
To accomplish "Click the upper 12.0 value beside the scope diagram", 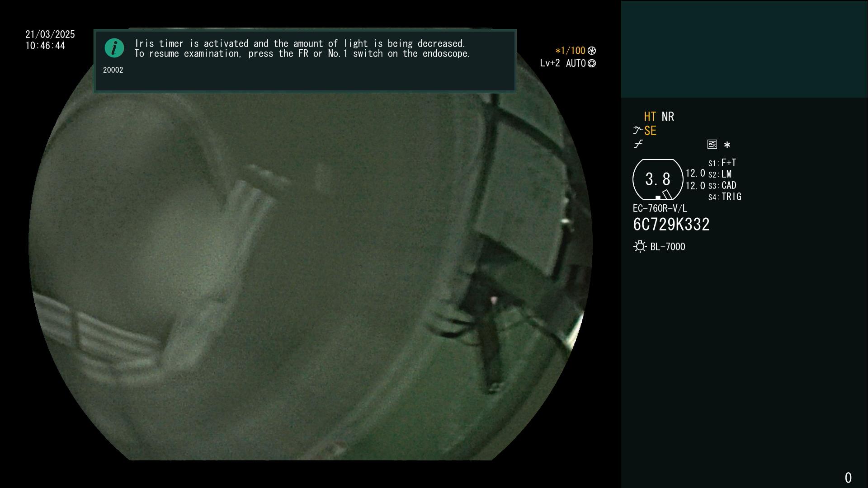I will (695, 173).
